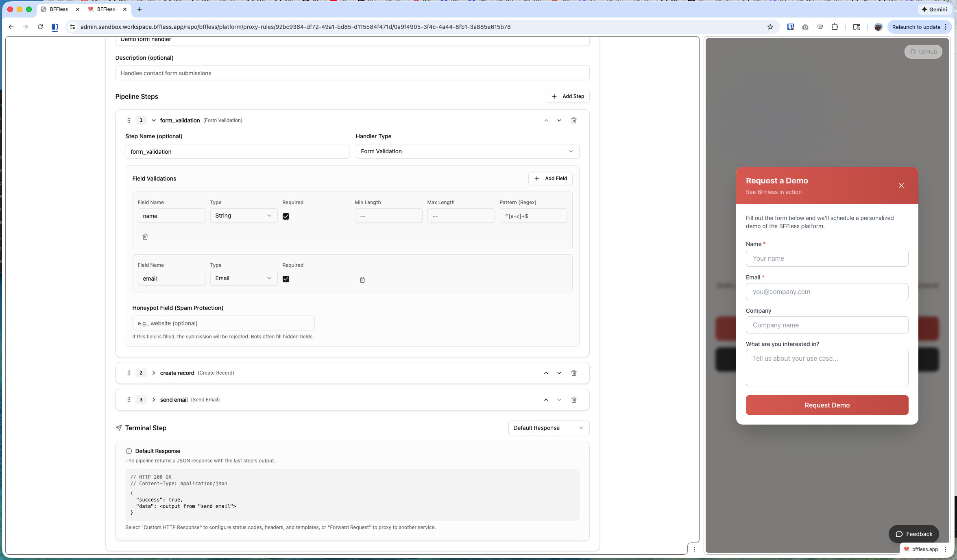
Task: Bookmark this page with the star icon
Action: pos(770,27)
